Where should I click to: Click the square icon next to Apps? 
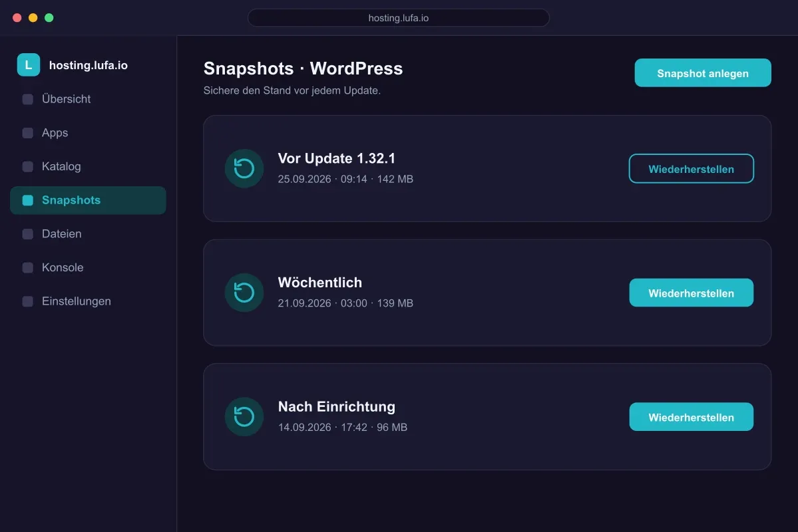[28, 133]
